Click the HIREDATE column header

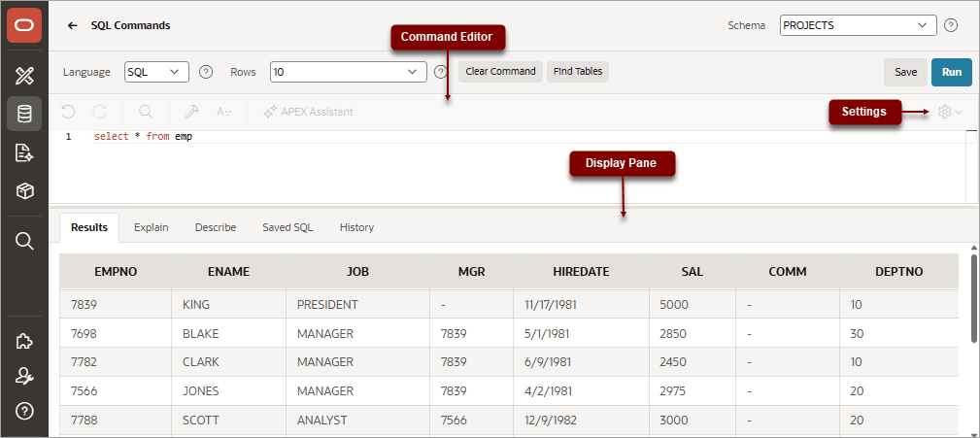[581, 272]
